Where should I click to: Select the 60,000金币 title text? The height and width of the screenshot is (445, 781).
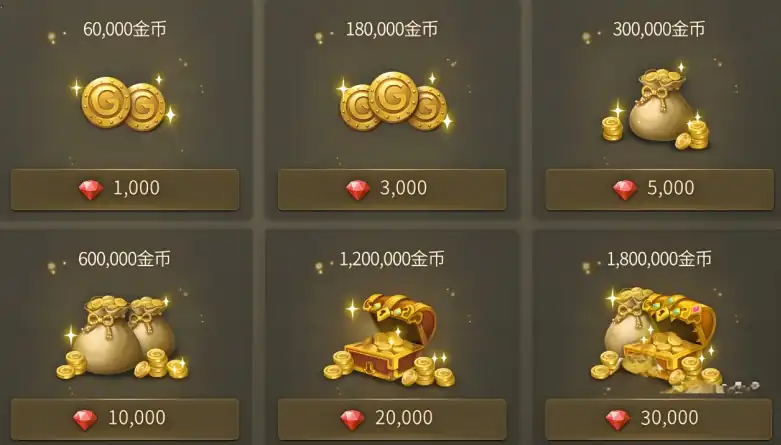pyautogui.click(x=125, y=29)
